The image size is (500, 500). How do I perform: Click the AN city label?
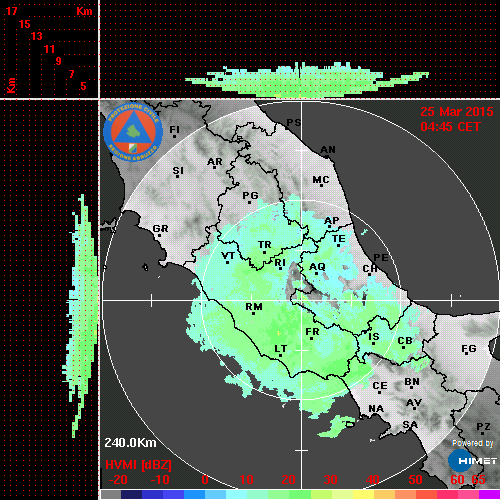click(x=328, y=150)
